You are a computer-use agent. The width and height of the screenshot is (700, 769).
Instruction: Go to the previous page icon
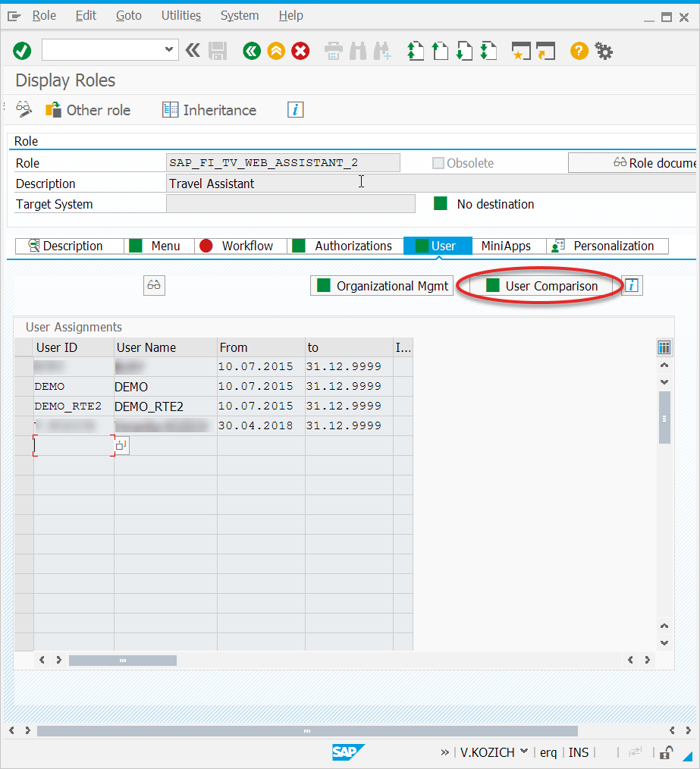(440, 51)
